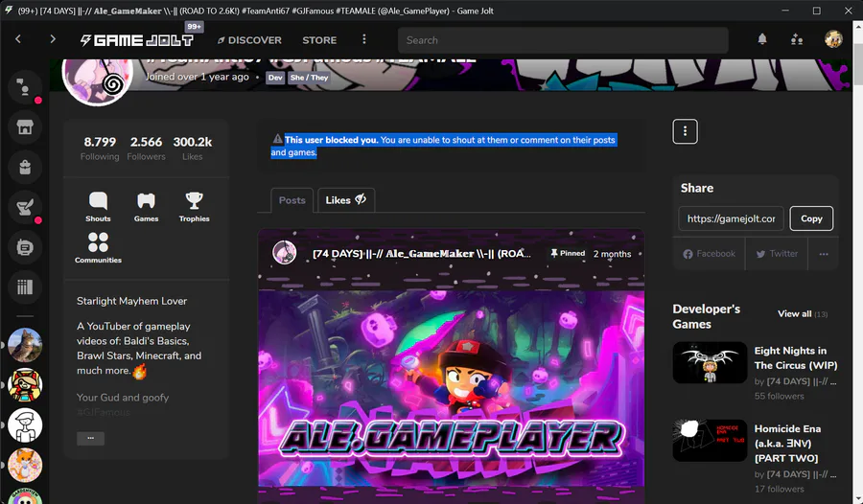863x504 pixels.
Task: Open the Communities section
Action: click(98, 247)
